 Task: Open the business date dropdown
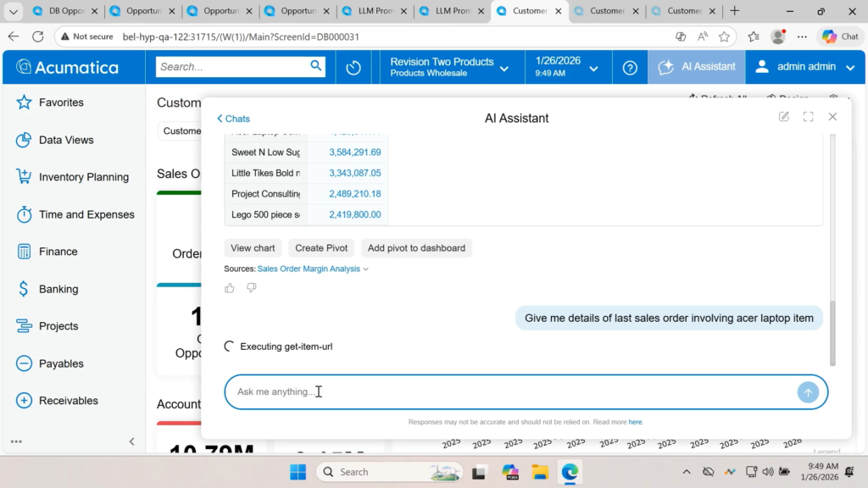click(567, 67)
